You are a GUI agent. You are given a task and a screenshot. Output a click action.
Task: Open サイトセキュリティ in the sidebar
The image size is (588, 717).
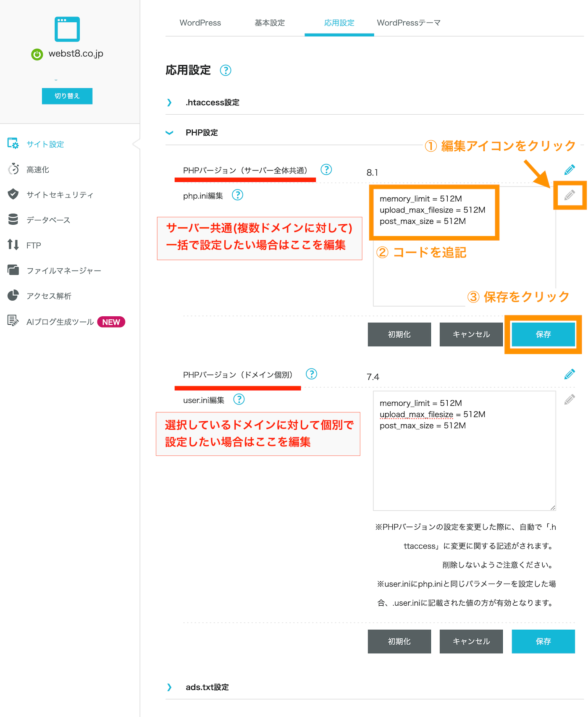coord(60,194)
